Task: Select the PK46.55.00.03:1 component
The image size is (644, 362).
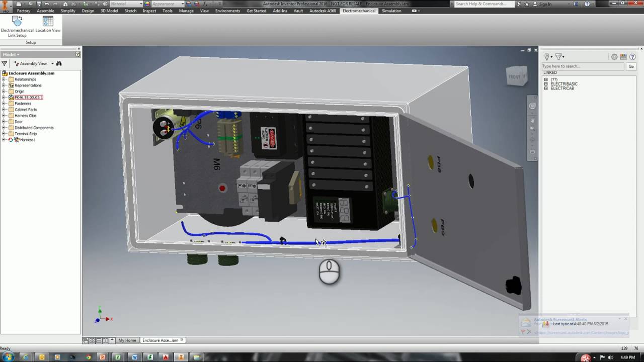Action: (29, 98)
